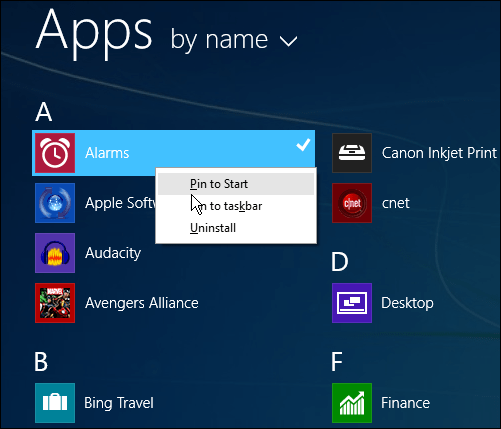Expand the 'by name' sort dropdown

click(x=234, y=41)
